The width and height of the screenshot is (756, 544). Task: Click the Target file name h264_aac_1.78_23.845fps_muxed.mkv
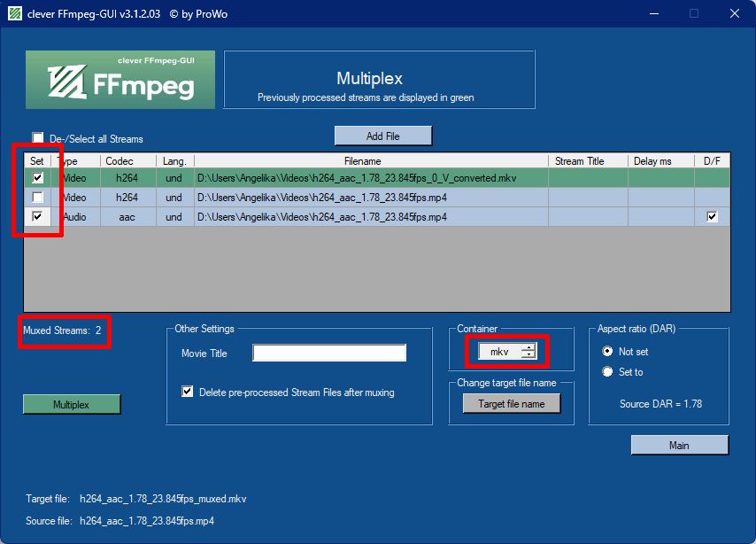163,499
